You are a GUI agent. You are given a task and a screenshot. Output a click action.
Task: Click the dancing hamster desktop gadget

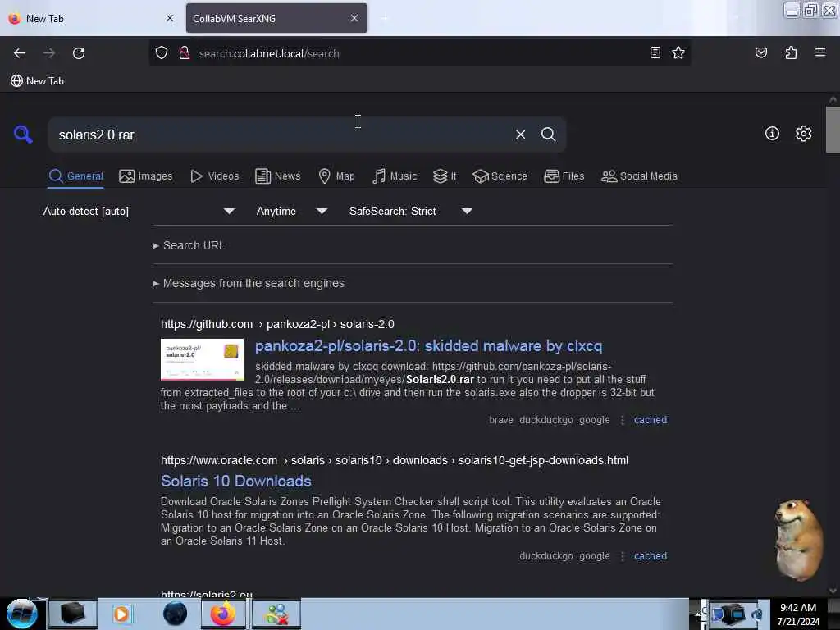[798, 540]
